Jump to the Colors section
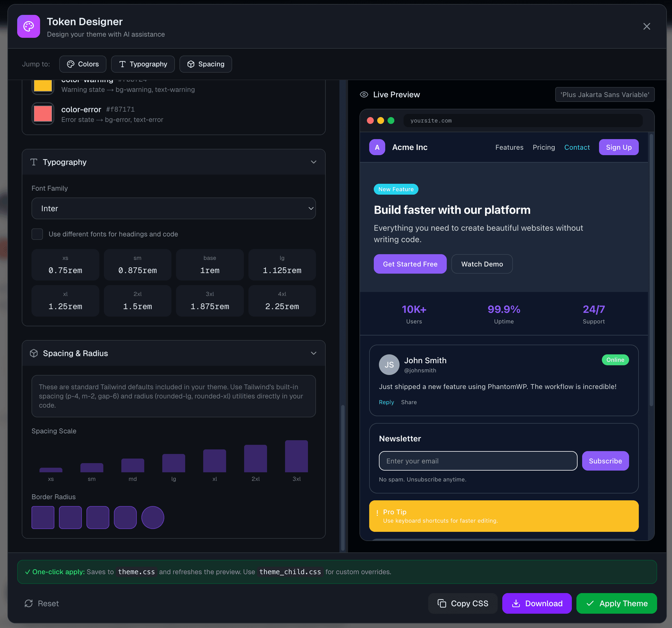Viewport: 672px width, 628px height. [83, 64]
